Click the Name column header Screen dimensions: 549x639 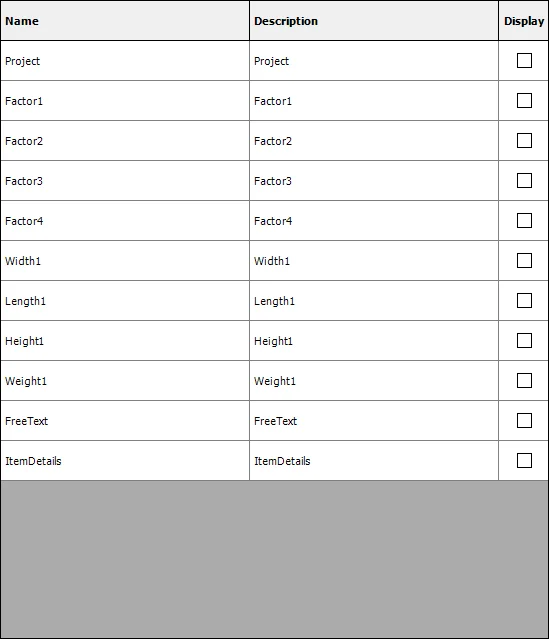(x=125, y=21)
